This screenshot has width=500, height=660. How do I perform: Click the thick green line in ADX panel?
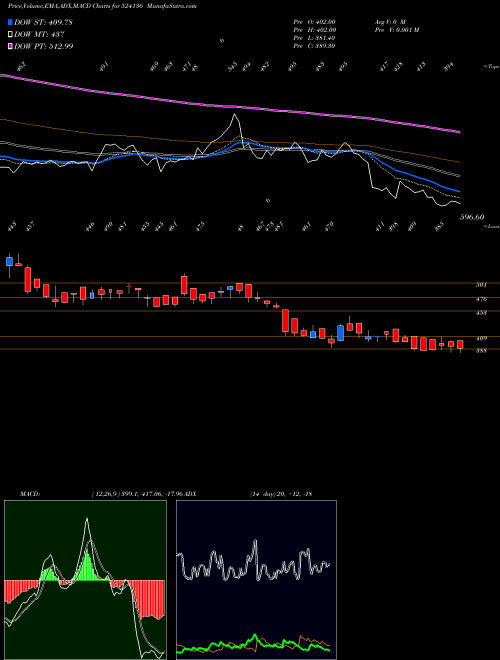[x=253, y=645]
